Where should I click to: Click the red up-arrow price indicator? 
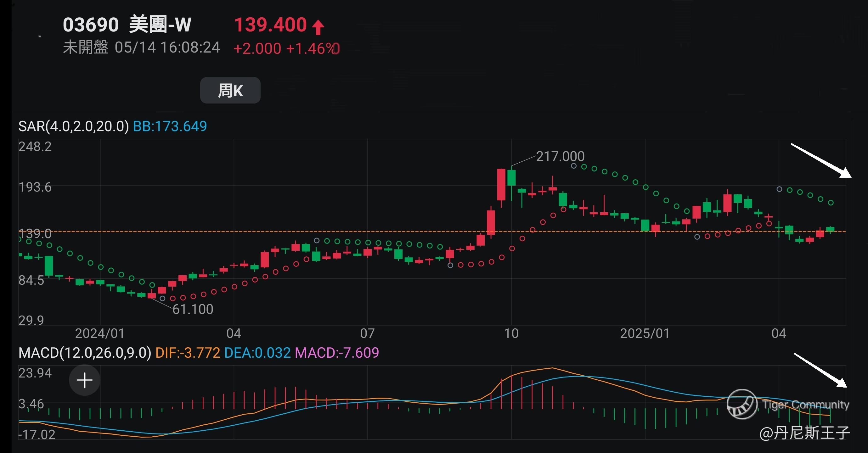[318, 27]
